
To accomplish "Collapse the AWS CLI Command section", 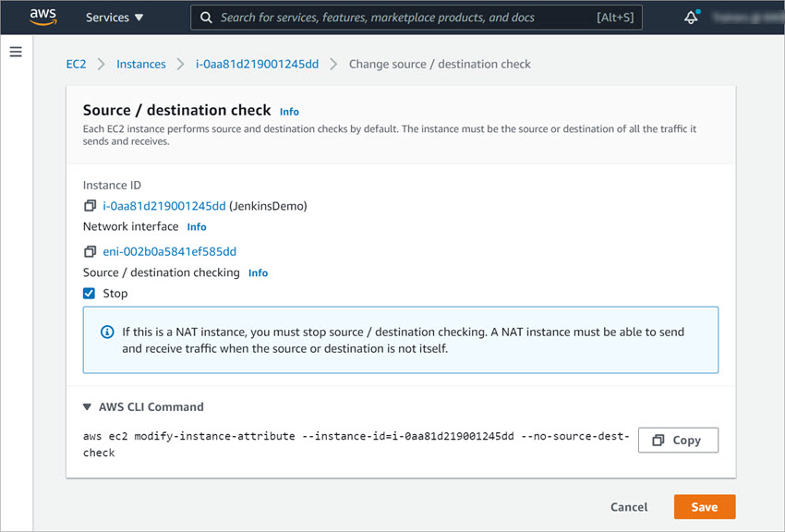I will [85, 406].
